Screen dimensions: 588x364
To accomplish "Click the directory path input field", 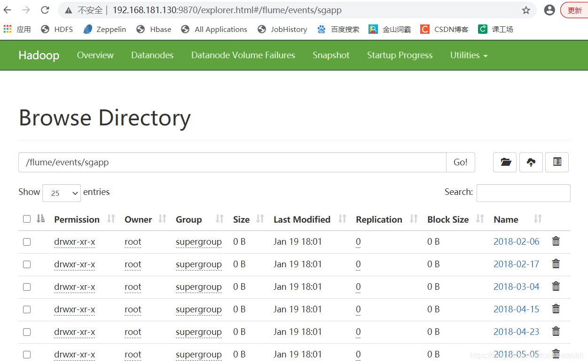I will pos(232,162).
